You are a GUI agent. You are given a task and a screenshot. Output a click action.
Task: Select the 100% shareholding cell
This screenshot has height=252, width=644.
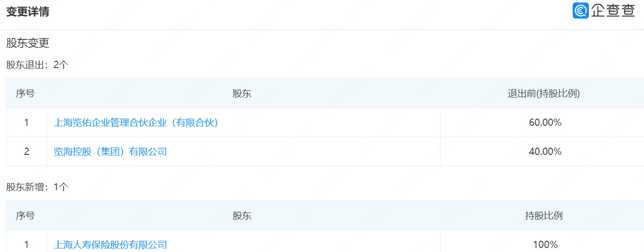pos(546,245)
